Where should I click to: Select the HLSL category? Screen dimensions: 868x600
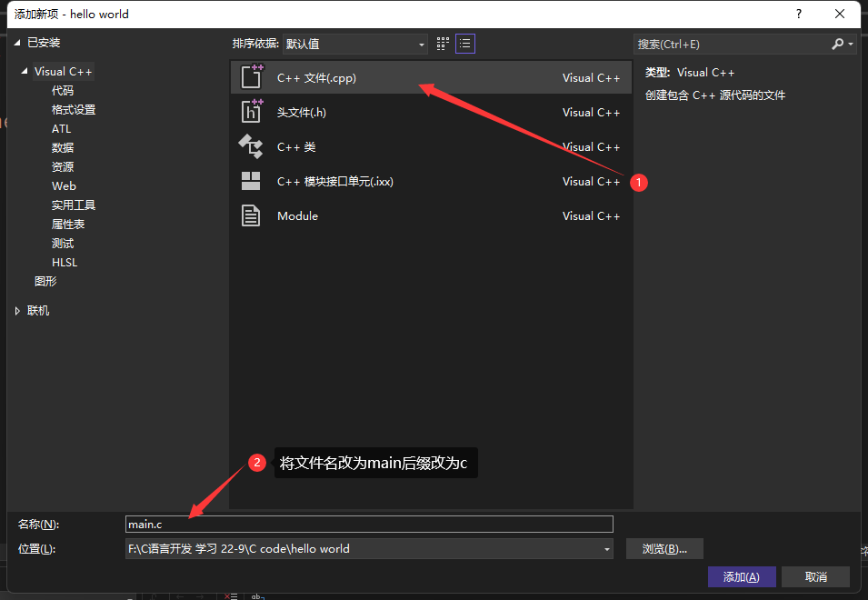65,262
